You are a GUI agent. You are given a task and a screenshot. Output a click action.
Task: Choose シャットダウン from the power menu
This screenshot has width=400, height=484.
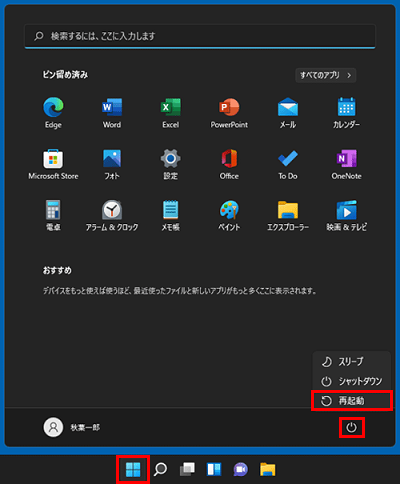coord(352,381)
